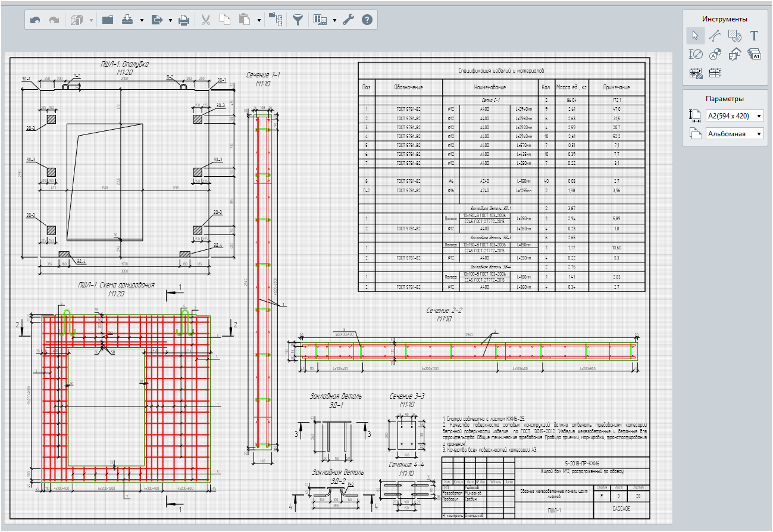Click the insert view house icon
This screenshot has width=773, height=532.
coord(735,54)
